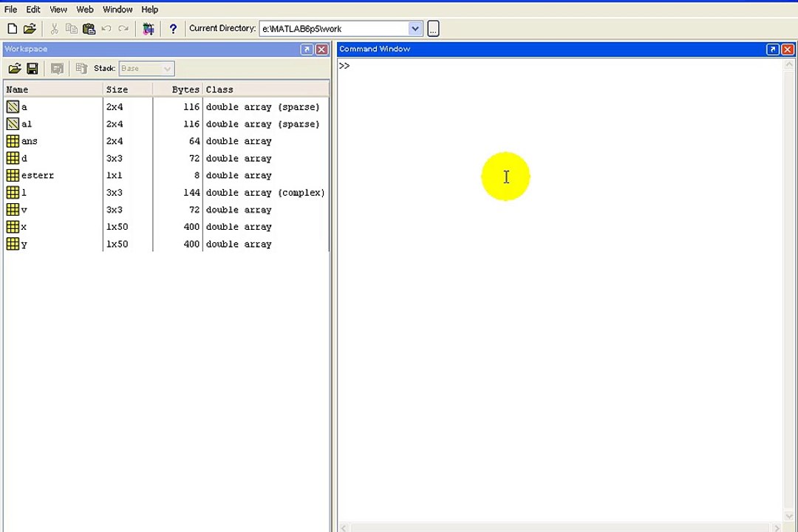Click the Workspace open selection icon

pos(57,68)
